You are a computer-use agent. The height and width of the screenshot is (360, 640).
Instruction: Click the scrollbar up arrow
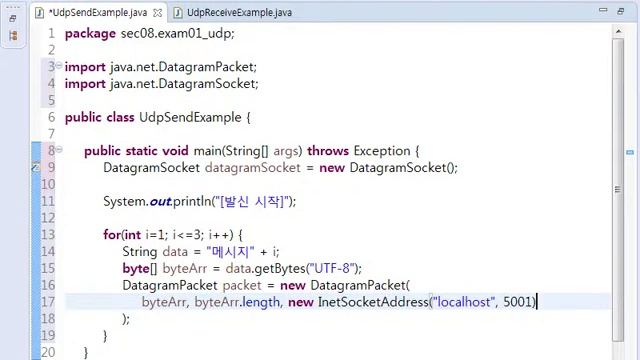pyautogui.click(x=618, y=31)
